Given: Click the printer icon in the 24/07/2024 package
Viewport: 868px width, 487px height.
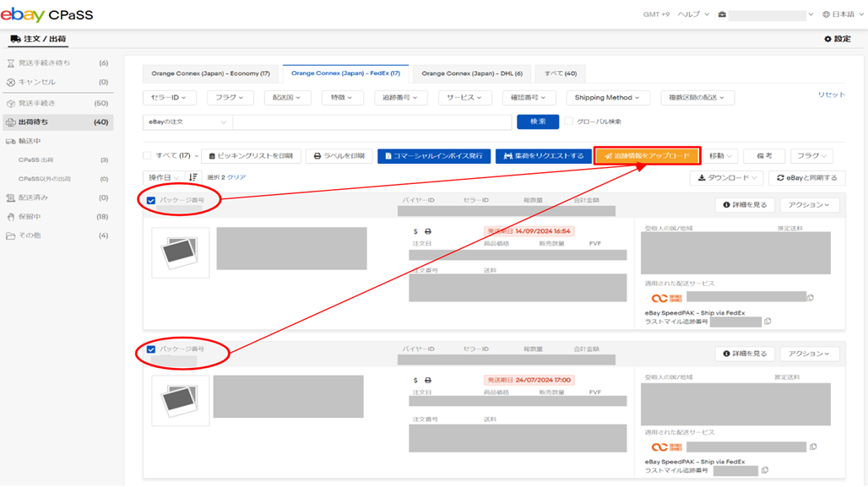Looking at the screenshot, I should click(x=428, y=380).
